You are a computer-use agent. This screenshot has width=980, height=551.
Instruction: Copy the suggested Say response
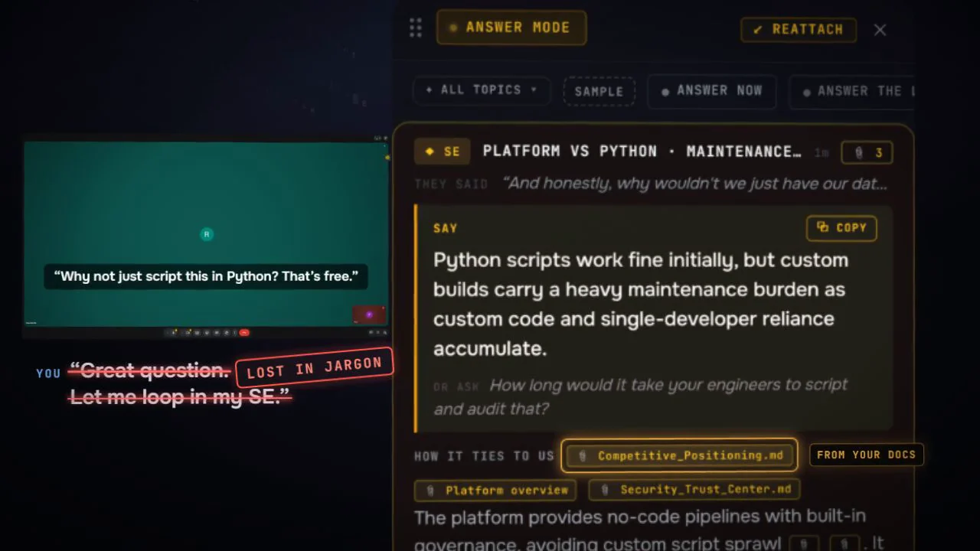pyautogui.click(x=841, y=227)
